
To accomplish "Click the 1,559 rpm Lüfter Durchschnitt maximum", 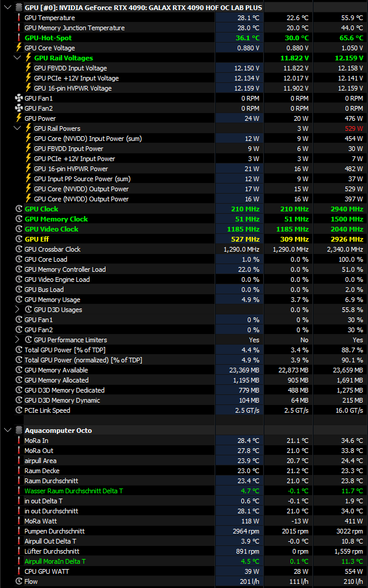I will pos(348,551).
